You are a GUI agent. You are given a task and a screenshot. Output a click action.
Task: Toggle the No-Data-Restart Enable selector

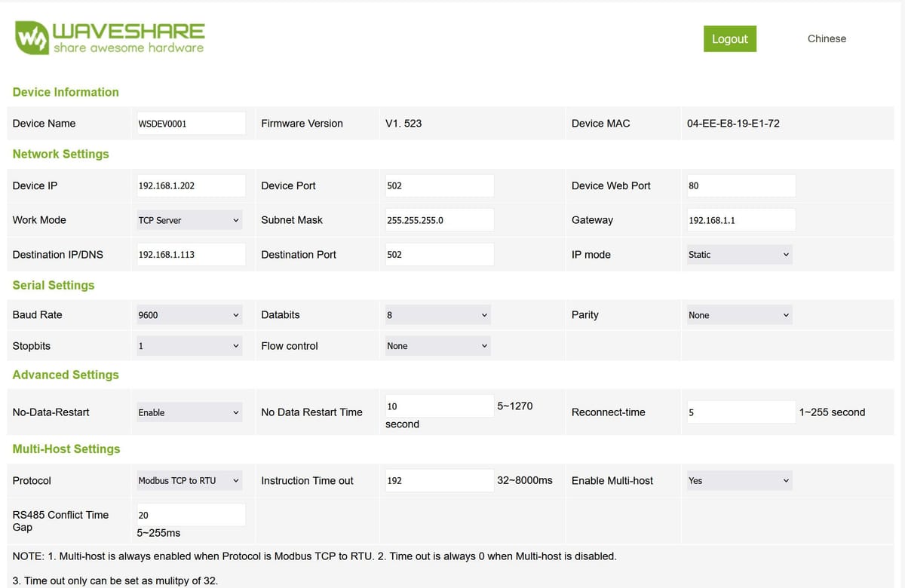189,412
